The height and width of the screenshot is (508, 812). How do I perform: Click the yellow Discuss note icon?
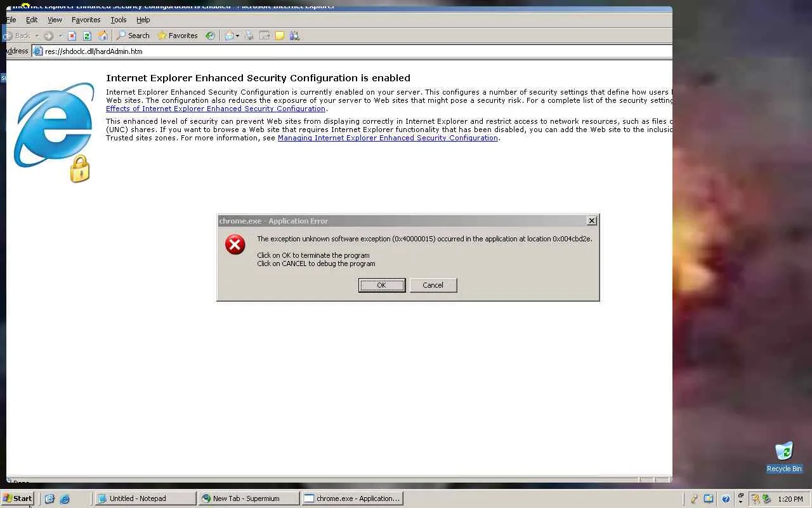[280, 36]
